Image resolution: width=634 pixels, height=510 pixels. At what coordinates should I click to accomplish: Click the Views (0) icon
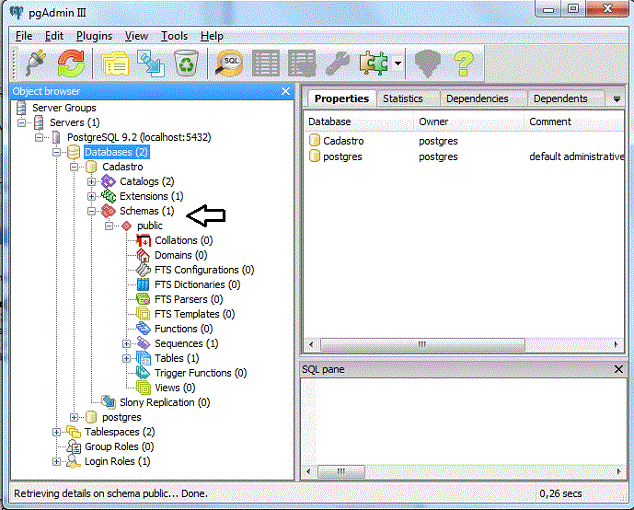point(144,388)
